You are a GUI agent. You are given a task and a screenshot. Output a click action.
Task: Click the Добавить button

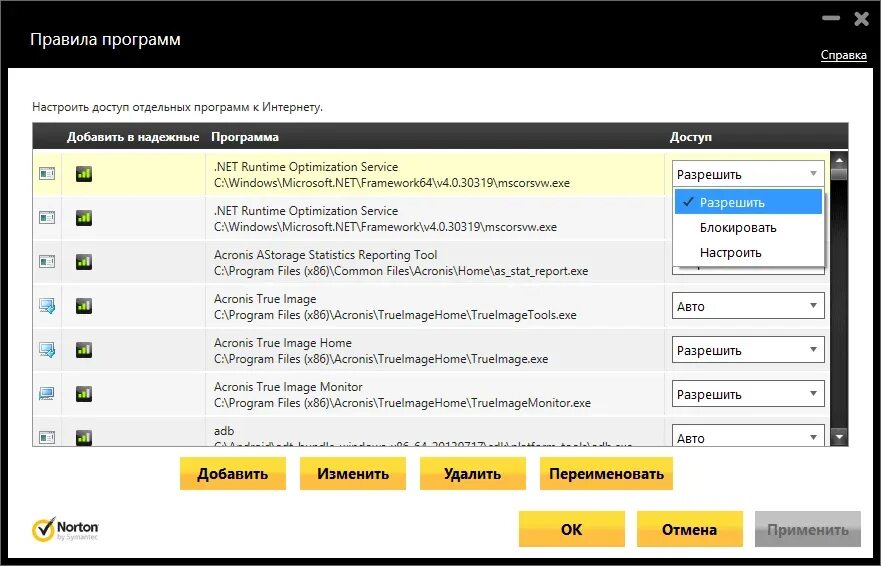(233, 473)
